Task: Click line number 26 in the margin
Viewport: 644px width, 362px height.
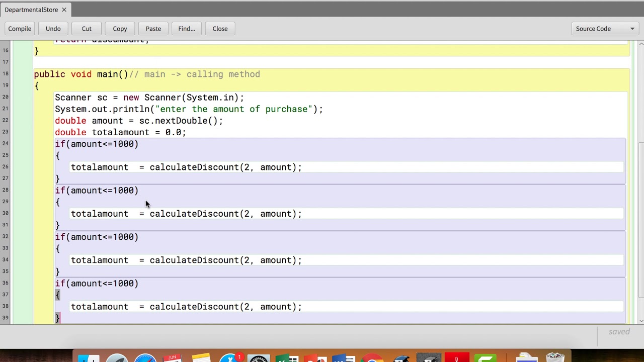Action: coord(5,167)
